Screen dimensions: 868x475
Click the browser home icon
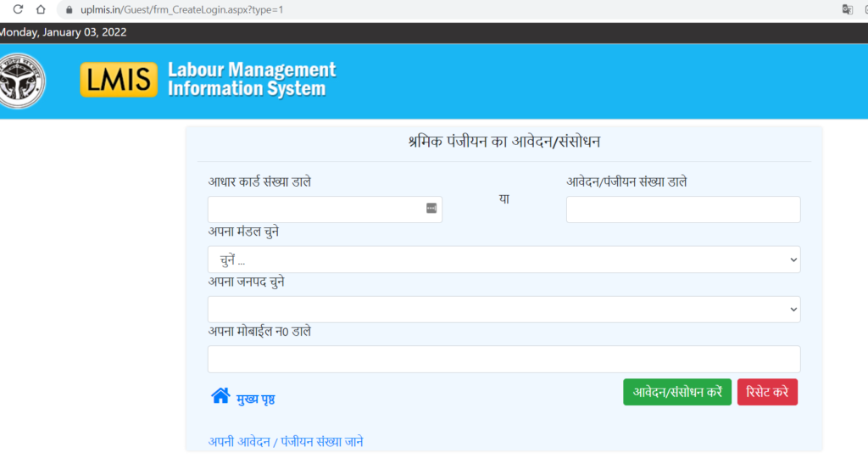click(40, 9)
